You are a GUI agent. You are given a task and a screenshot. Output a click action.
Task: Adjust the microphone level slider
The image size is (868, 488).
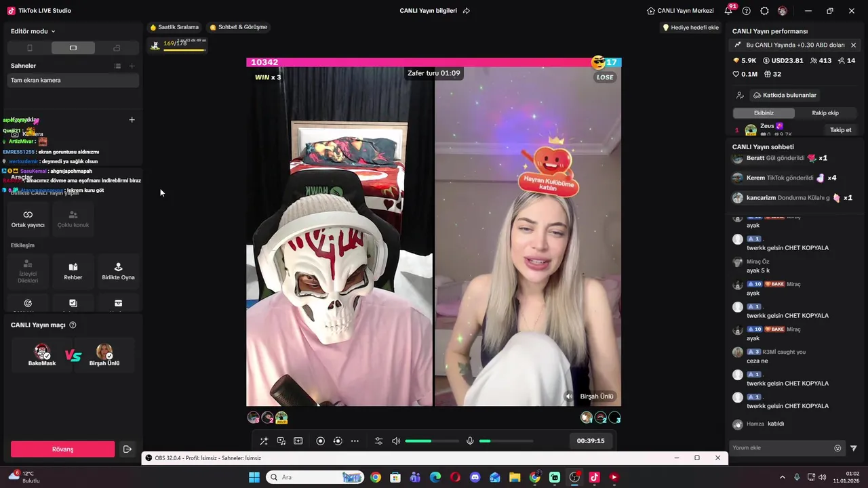[x=506, y=441]
